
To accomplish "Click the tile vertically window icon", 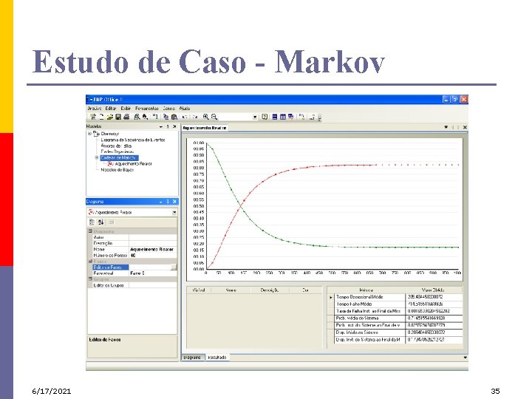I will pyautogui.click(x=282, y=117).
